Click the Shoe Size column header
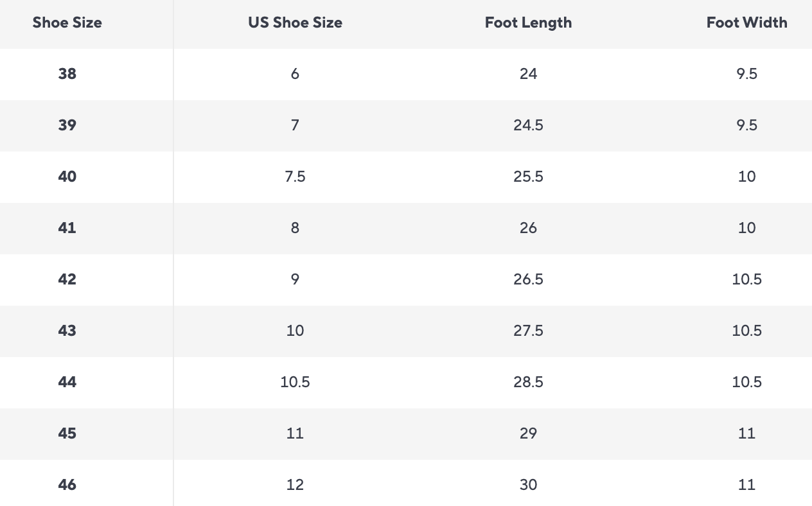This screenshot has width=812, height=506. [67, 22]
